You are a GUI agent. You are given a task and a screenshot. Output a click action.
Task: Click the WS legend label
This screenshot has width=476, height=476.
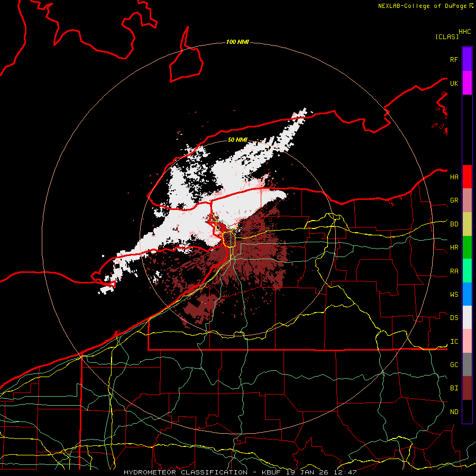(x=454, y=295)
